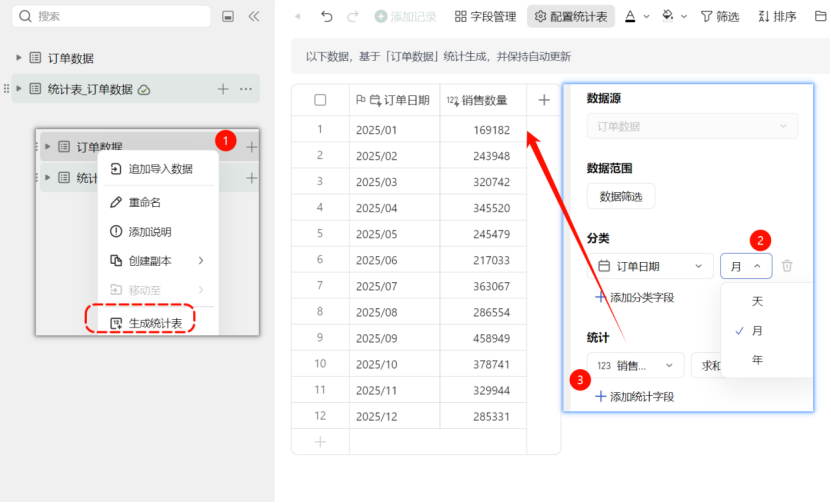
Task: Click the small left-triangle toolbar arrow
Action: tap(298, 16)
